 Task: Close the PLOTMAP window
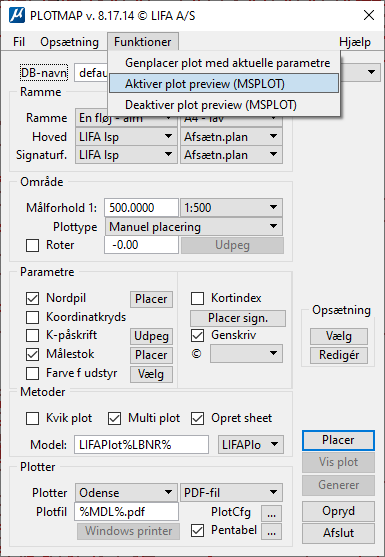369,15
